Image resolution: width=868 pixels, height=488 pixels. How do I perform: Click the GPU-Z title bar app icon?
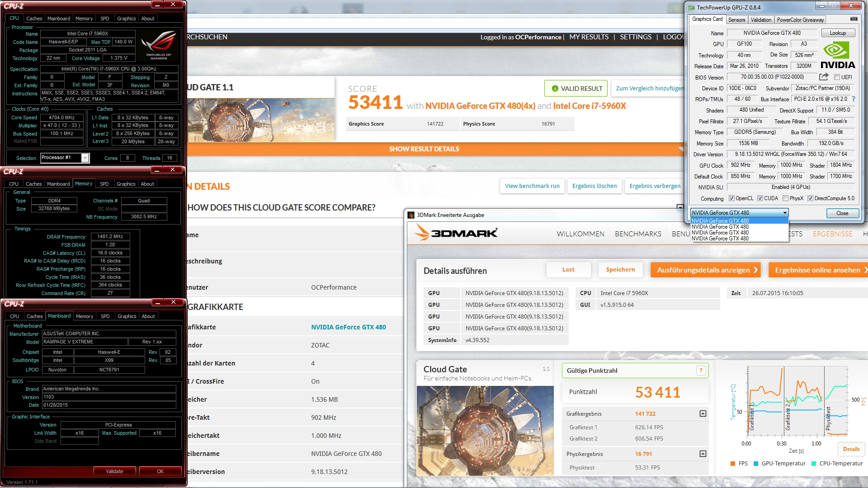pyautogui.click(x=691, y=7)
